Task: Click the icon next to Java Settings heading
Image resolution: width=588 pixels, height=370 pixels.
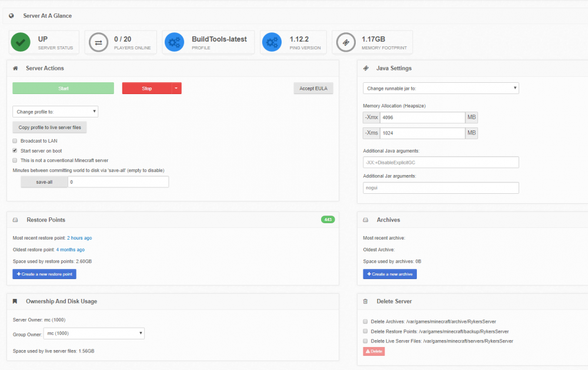Action: 366,68
